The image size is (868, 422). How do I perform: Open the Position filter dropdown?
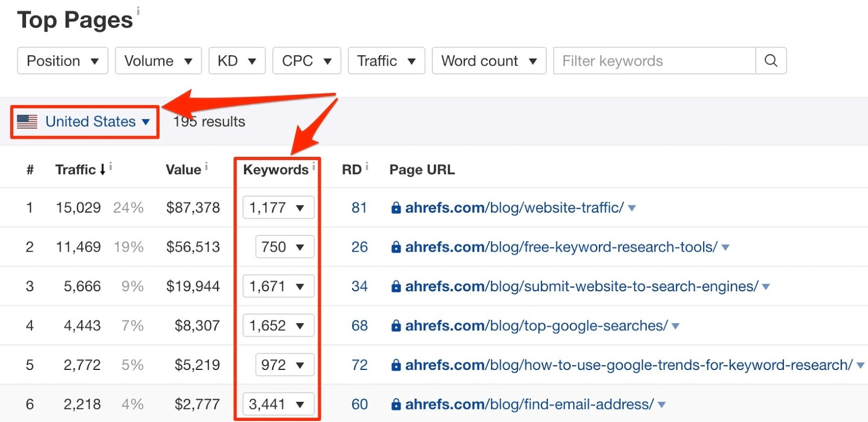click(62, 61)
